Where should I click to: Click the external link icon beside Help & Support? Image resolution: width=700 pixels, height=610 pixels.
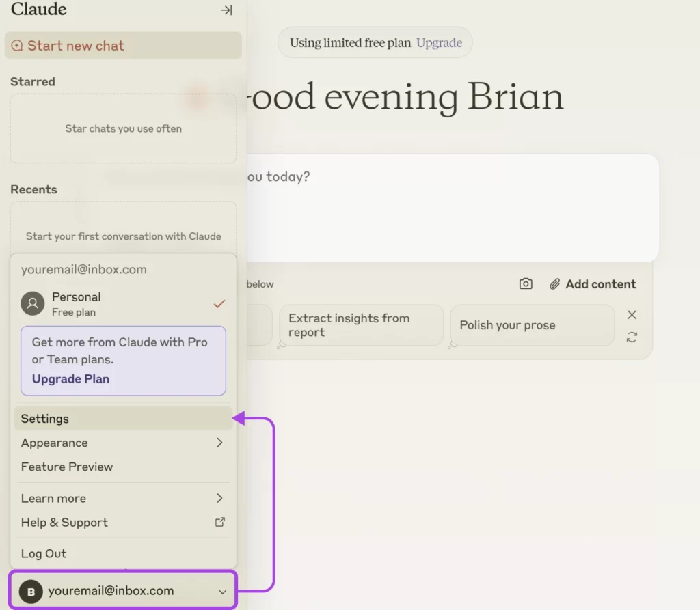[x=220, y=522]
